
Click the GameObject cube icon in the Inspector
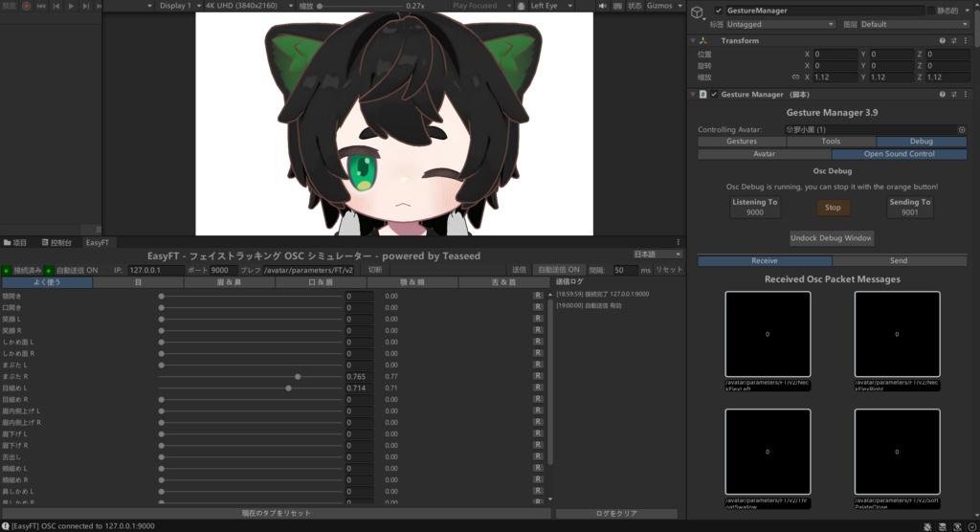click(698, 12)
